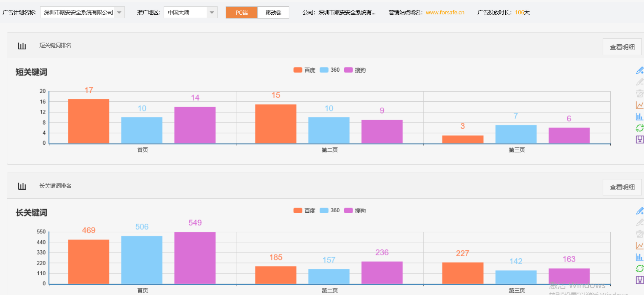The image size is (644, 295).
Task: Click the orange 首页 bar in the short keyword chart
Action: [88, 122]
